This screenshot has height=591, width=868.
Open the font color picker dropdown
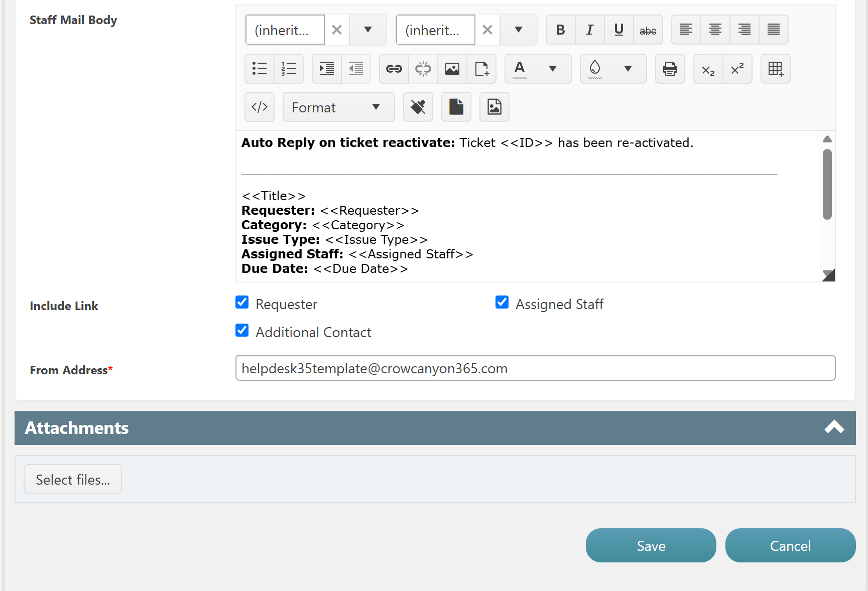[x=552, y=69]
